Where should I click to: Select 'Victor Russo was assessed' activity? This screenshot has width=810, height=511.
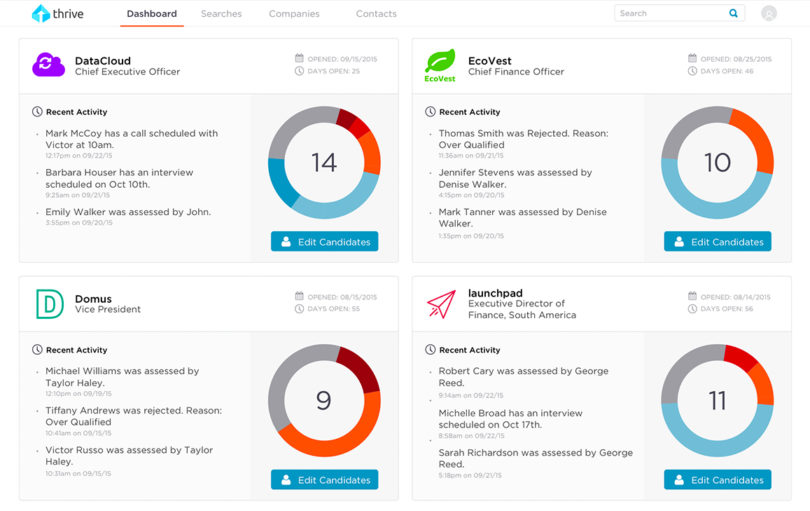129,461
